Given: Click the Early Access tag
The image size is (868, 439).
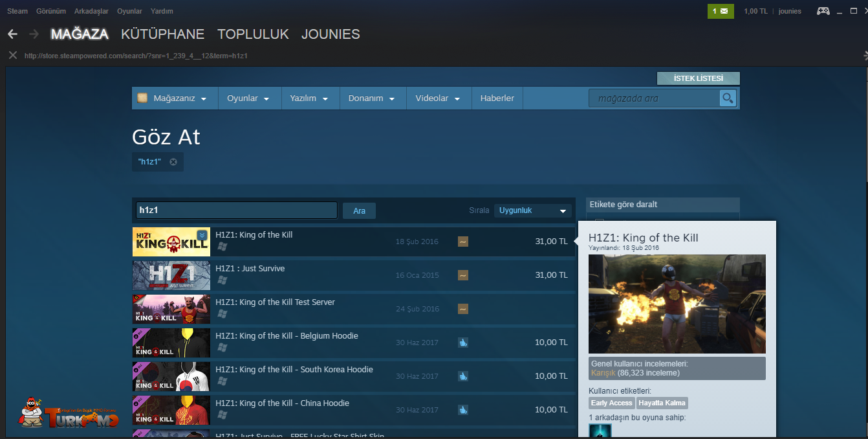Looking at the screenshot, I should (x=611, y=403).
